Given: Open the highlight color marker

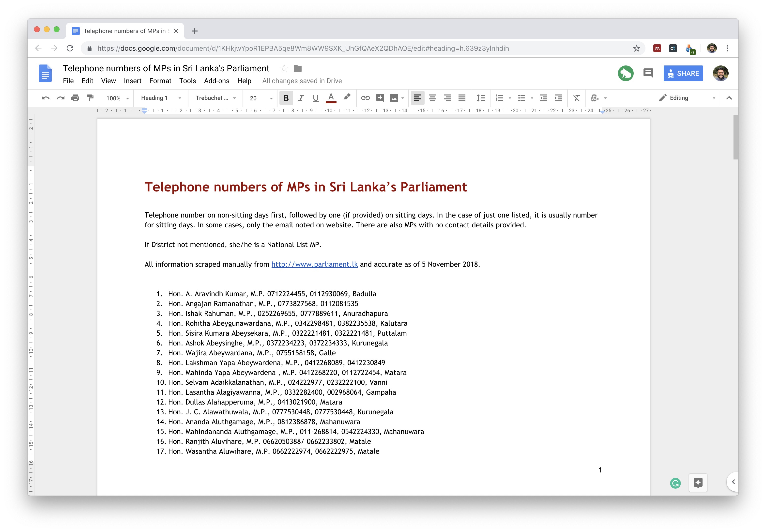Looking at the screenshot, I should [347, 97].
